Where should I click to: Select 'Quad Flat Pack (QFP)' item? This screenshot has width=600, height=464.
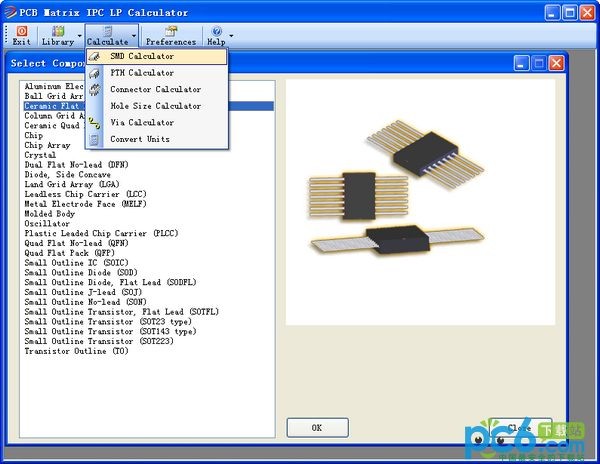(x=70, y=253)
